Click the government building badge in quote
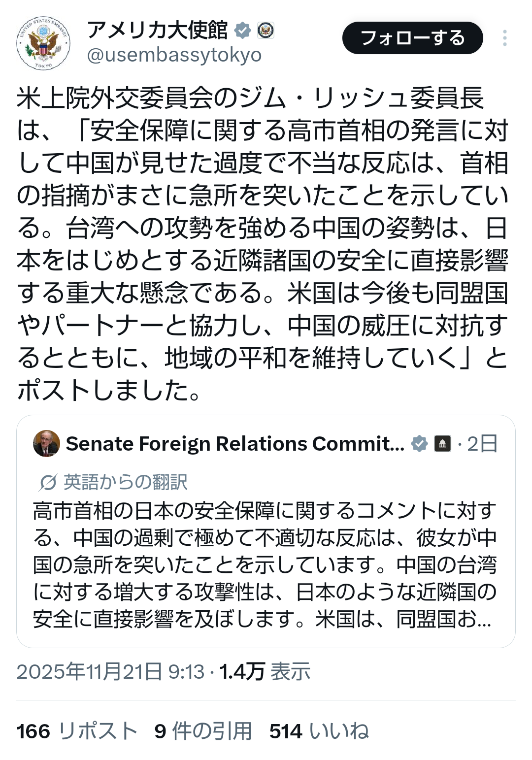 [x=442, y=444]
